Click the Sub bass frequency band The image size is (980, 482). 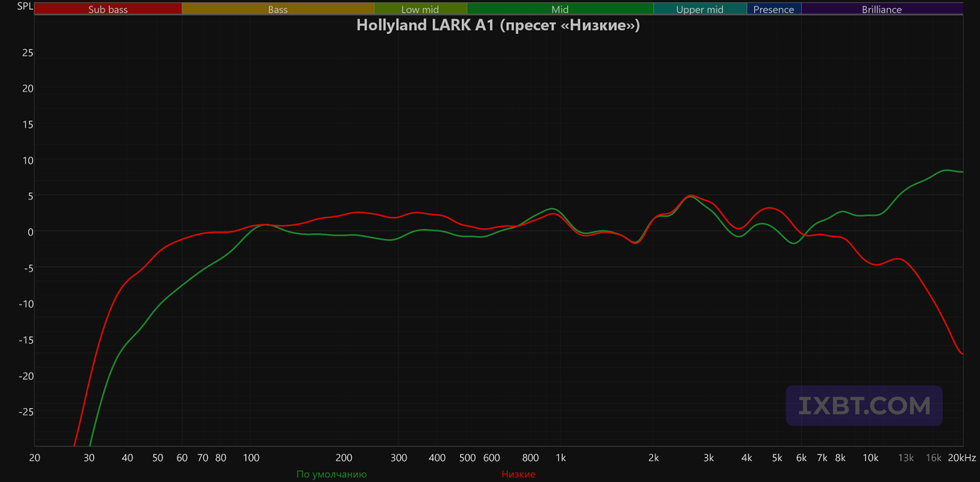point(108,10)
